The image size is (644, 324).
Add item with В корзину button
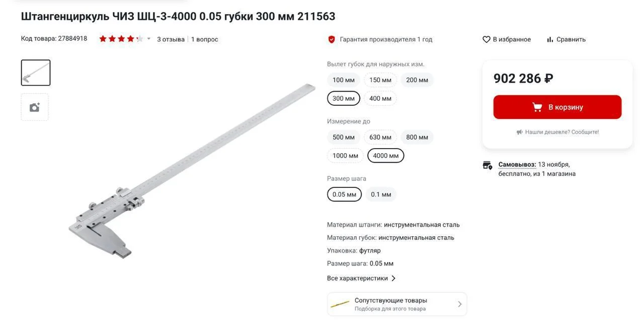557,107
